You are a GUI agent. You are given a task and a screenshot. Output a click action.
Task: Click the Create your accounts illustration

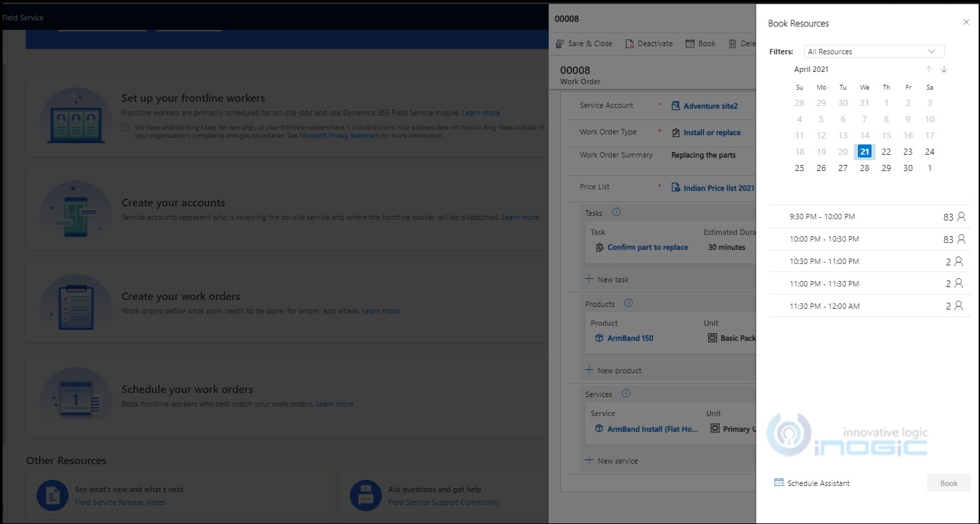coord(76,209)
